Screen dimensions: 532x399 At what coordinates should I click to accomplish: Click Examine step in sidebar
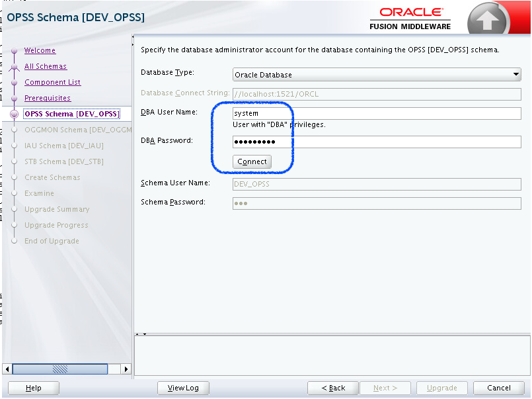point(39,194)
